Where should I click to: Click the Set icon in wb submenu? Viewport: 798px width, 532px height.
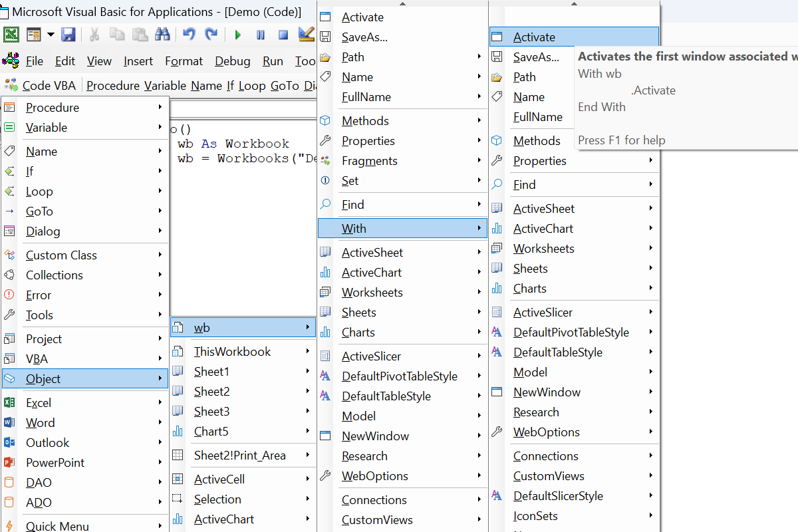coord(325,180)
